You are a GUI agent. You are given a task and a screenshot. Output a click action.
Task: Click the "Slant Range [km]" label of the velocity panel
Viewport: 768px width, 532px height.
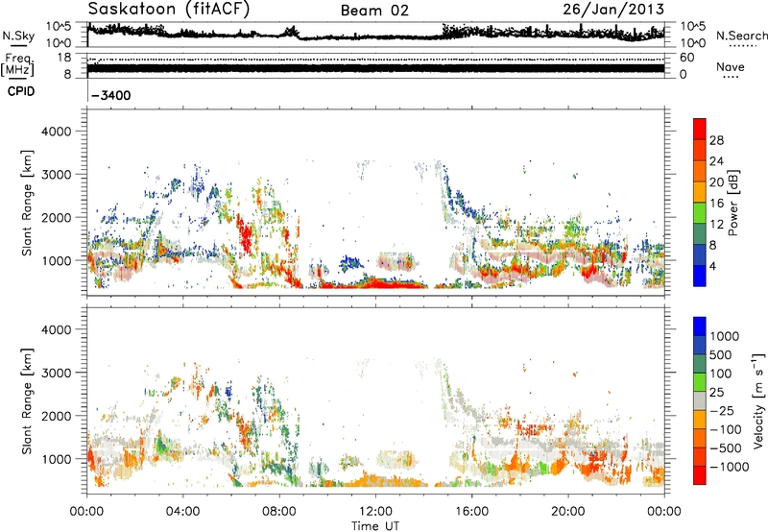point(28,400)
